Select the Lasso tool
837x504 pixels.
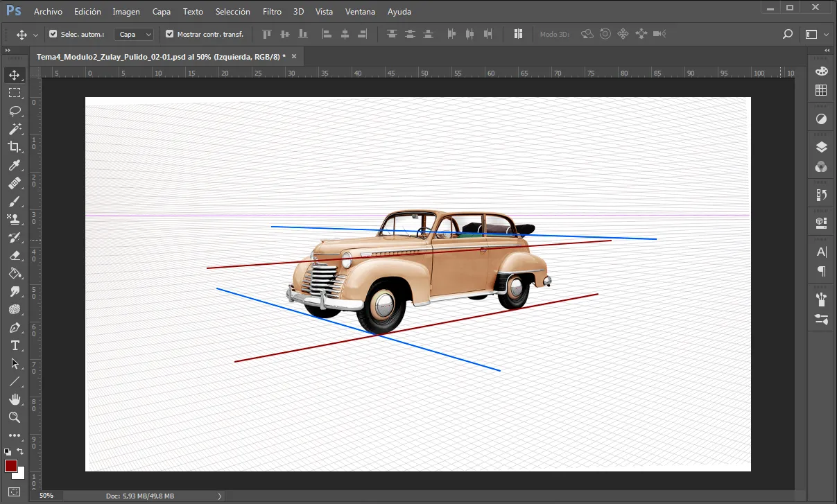15,111
